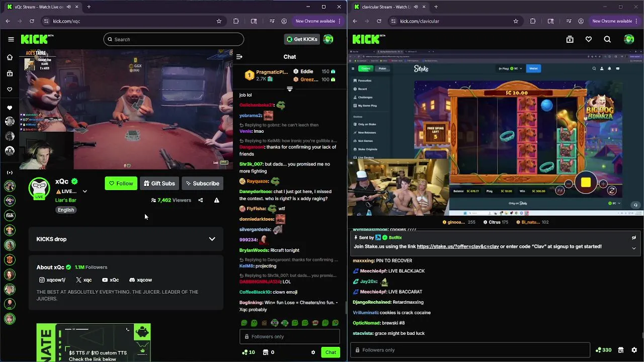Screen dimensions: 644x362
Task: Open the shop icon in xQc chat footer
Action: (x=266, y=352)
